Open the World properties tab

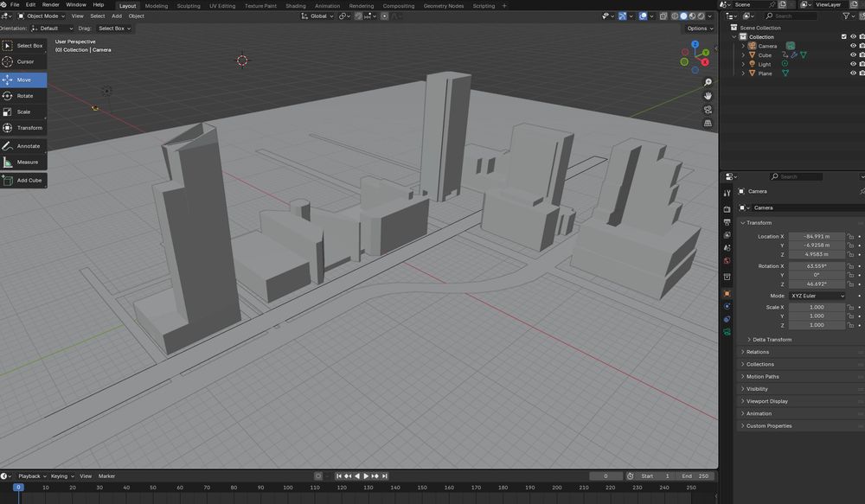[x=727, y=261]
